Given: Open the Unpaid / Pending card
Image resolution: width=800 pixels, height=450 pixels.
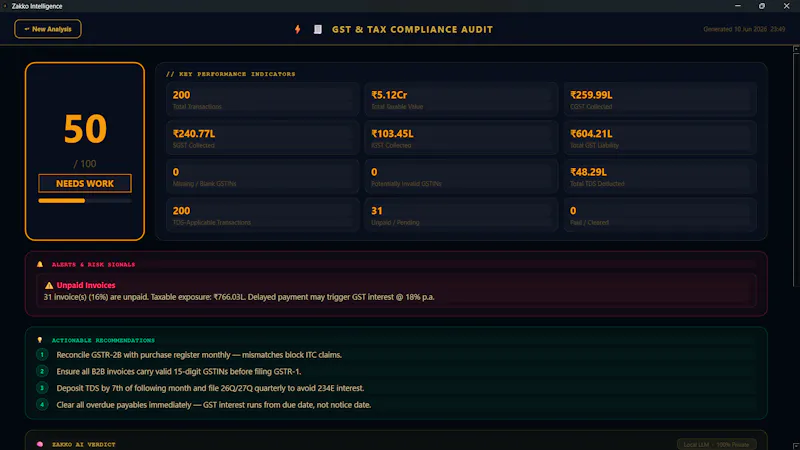Looking at the screenshot, I should click(x=461, y=215).
